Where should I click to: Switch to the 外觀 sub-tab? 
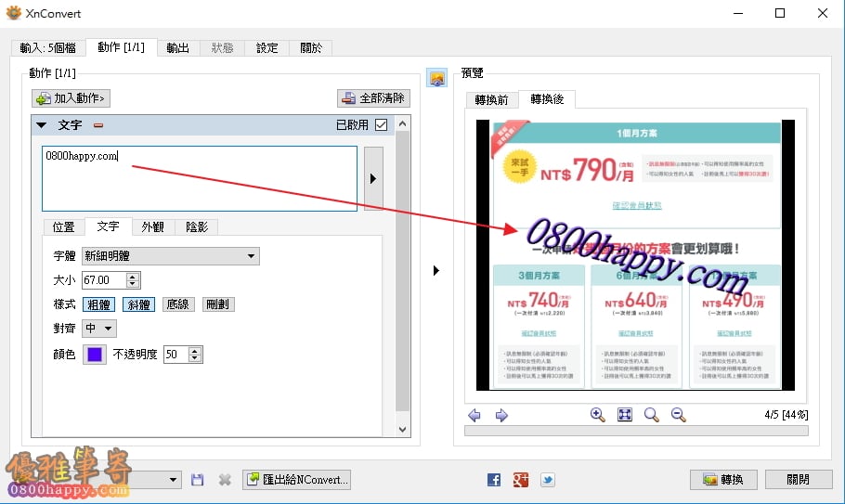coord(153,226)
